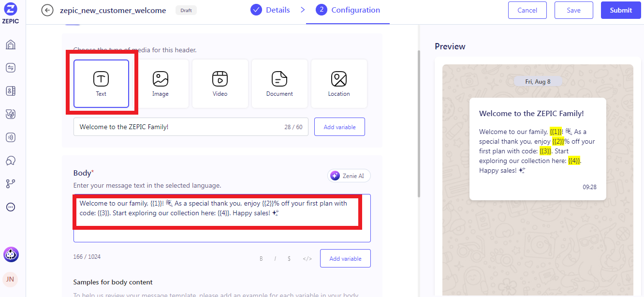This screenshot has width=644, height=297.
Task: Open the Zenie bot avatar icon
Action: (x=11, y=254)
